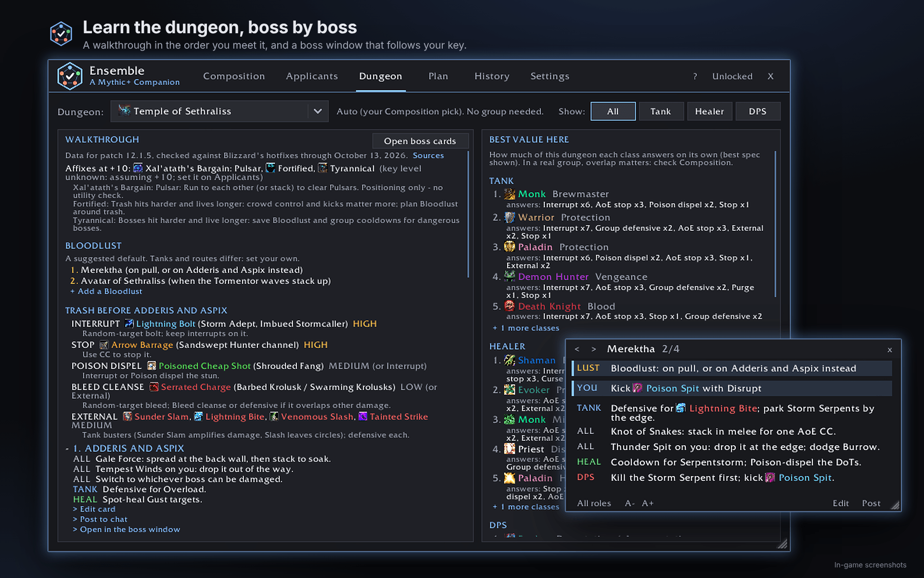Image resolution: width=924 pixels, height=578 pixels.
Task: Click the Arrow Barrage spell icon
Action: click(x=103, y=345)
